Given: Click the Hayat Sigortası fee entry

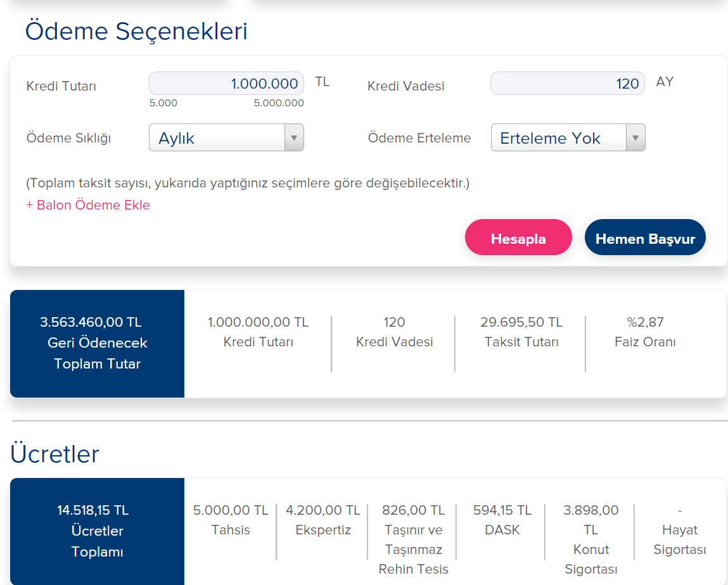Looking at the screenshot, I should (679, 530).
